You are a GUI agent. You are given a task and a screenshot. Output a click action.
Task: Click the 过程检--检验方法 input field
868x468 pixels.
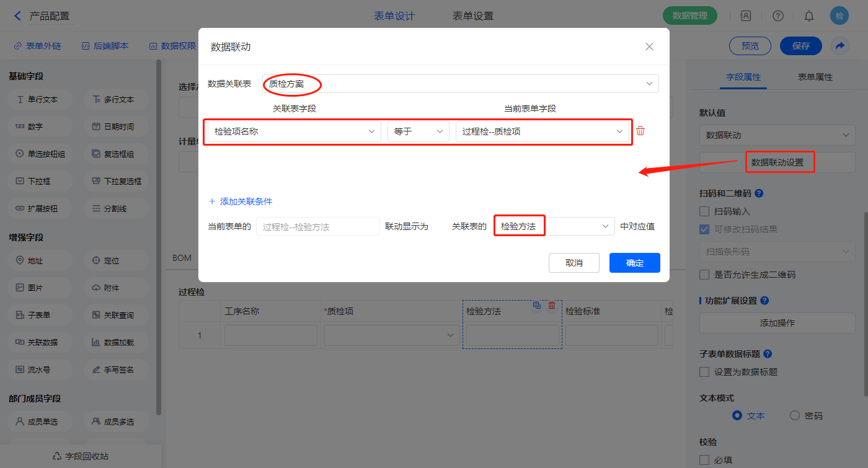pos(317,227)
